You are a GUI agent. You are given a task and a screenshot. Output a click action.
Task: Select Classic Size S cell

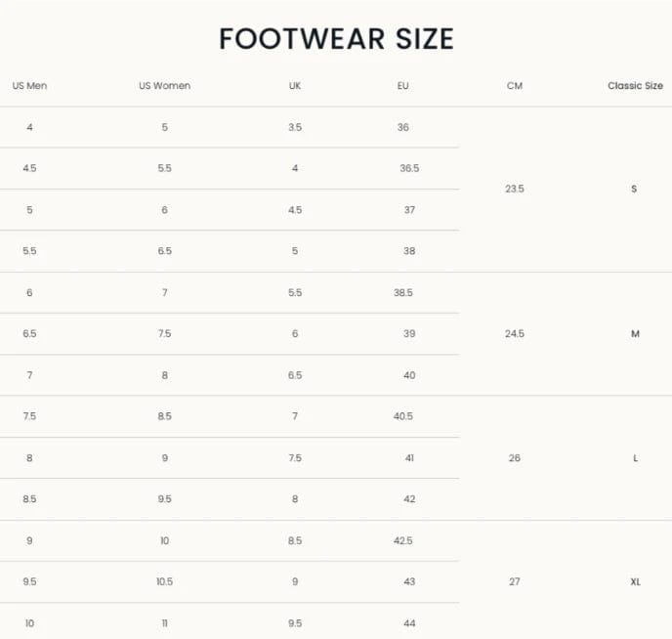click(635, 189)
